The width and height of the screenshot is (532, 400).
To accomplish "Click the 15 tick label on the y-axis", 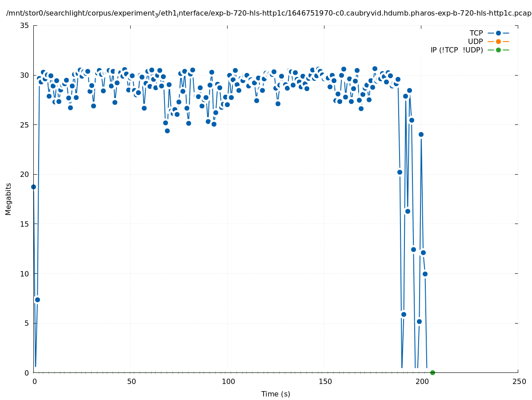I will coord(25,224).
